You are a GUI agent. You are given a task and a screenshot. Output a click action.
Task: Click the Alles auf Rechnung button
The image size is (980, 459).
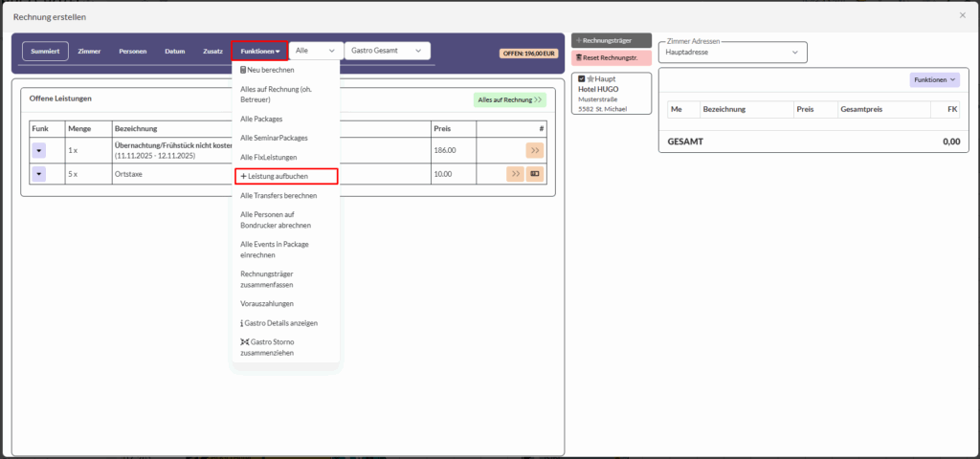pos(509,99)
